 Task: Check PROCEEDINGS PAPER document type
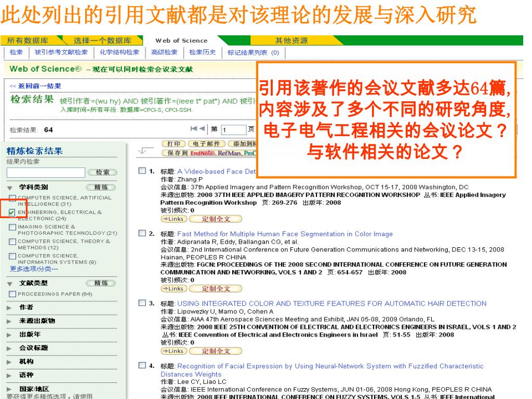12,294
